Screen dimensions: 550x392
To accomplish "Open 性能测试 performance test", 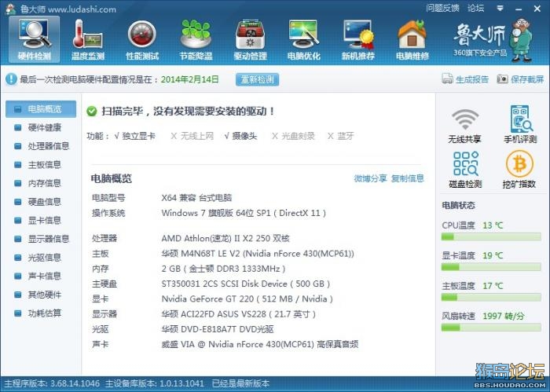I will [x=142, y=39].
